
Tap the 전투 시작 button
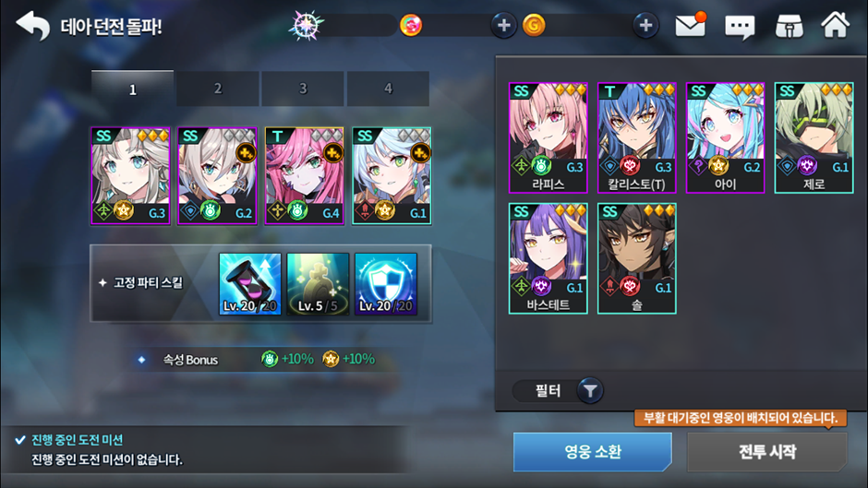767,452
